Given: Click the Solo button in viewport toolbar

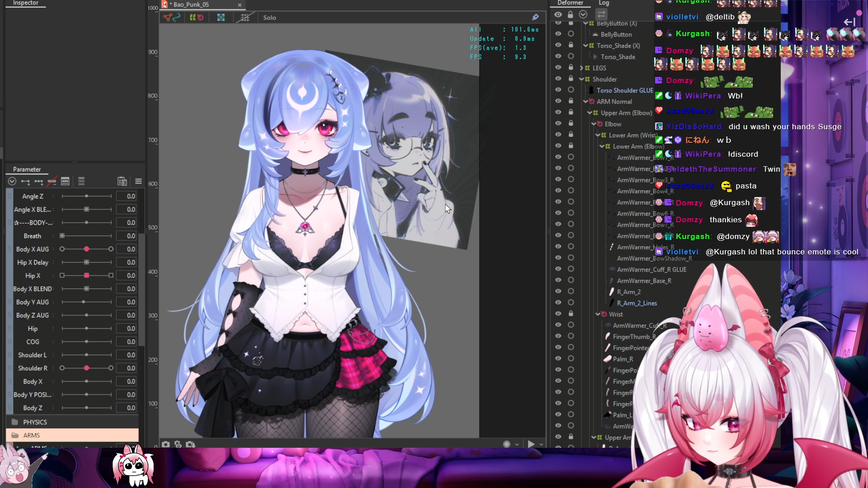Looking at the screenshot, I should pyautogui.click(x=269, y=18).
